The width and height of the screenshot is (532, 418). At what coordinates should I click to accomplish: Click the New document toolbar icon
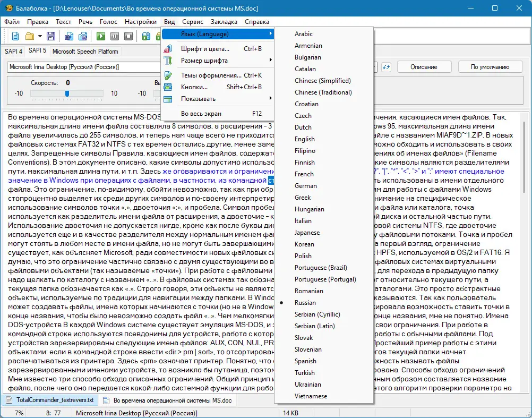click(15, 36)
